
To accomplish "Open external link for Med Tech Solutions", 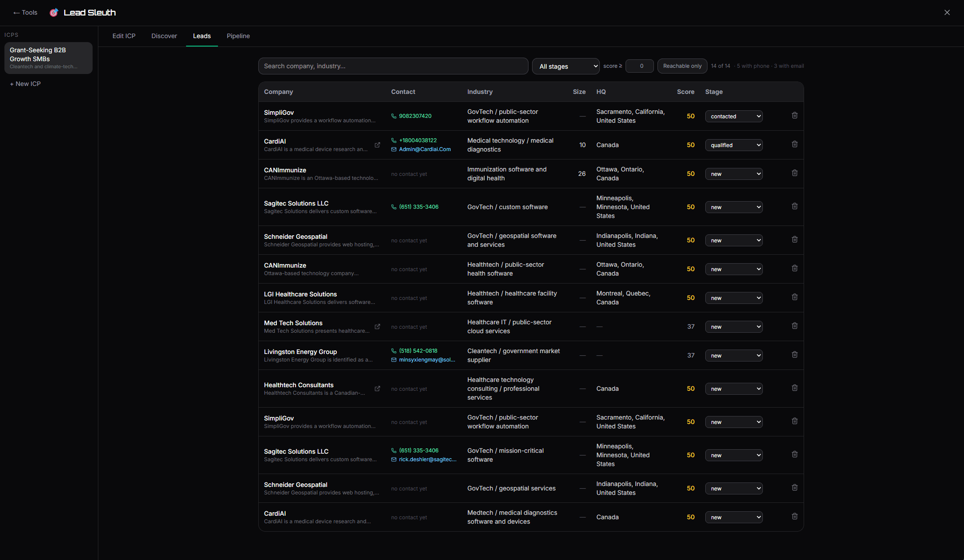I will 377,327.
